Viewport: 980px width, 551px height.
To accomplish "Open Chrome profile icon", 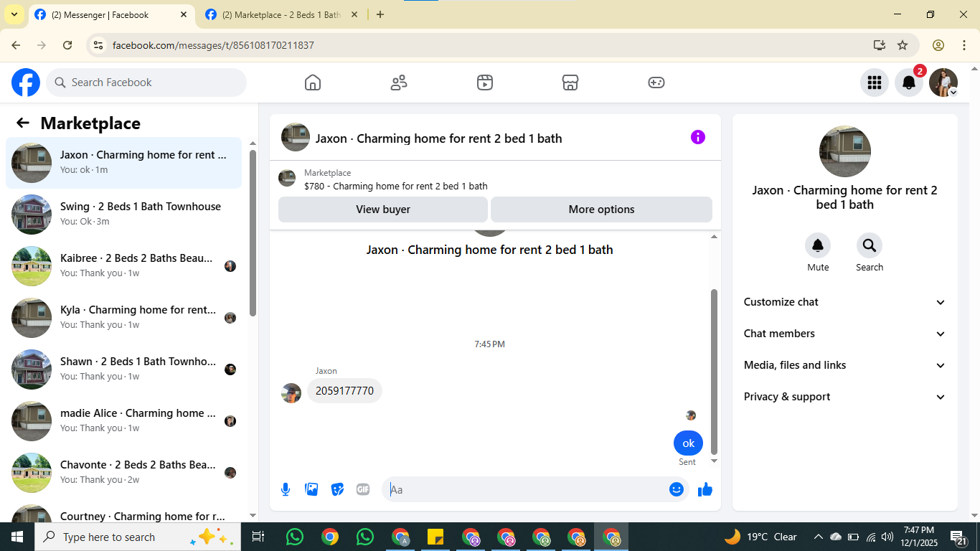I will [x=938, y=45].
